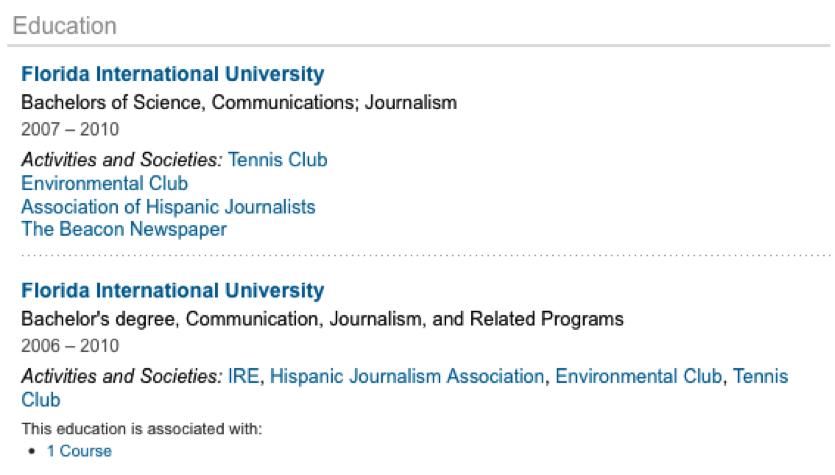This screenshot has height=475, width=835.
Task: Open Florida International University link for 2007–2010 entry
Action: point(173,74)
